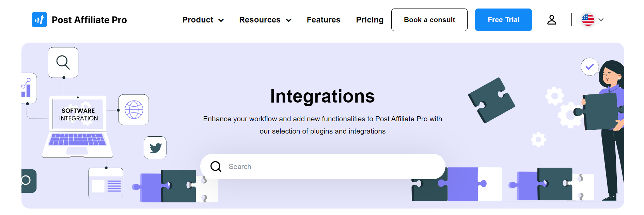
Task: Click the magnifier icon in search bar
Action: tap(216, 166)
